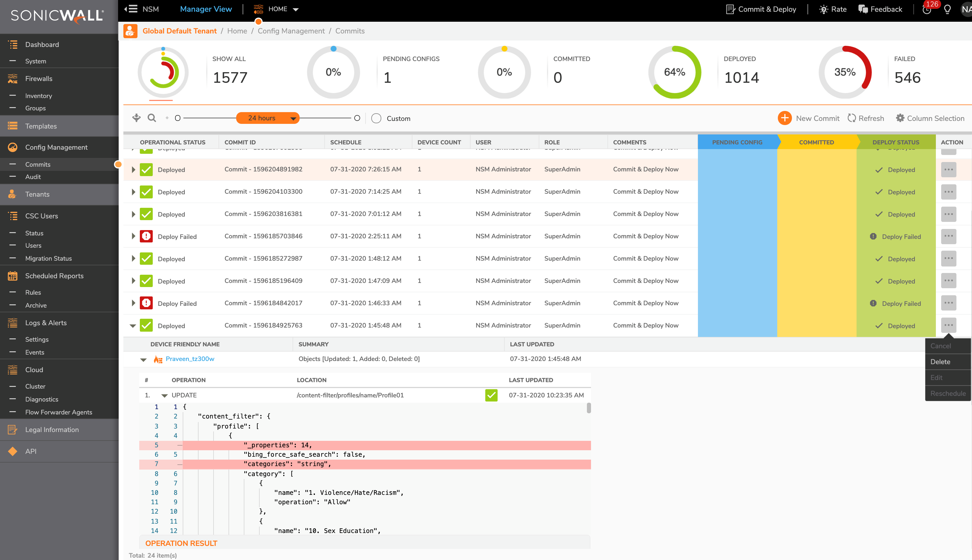Click the Config Management breadcrumb link
972x560 pixels.
[291, 31]
